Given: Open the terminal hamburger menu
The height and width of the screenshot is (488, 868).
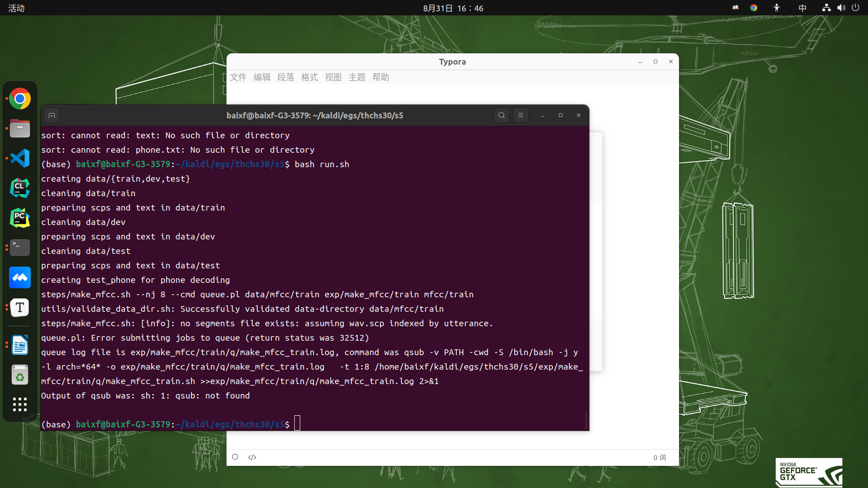Looking at the screenshot, I should click(x=521, y=115).
